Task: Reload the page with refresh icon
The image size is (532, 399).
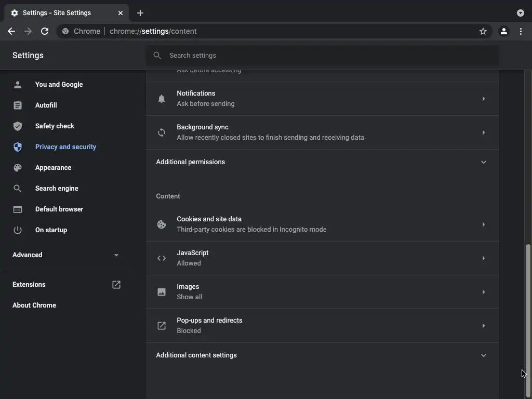Action: click(45, 31)
